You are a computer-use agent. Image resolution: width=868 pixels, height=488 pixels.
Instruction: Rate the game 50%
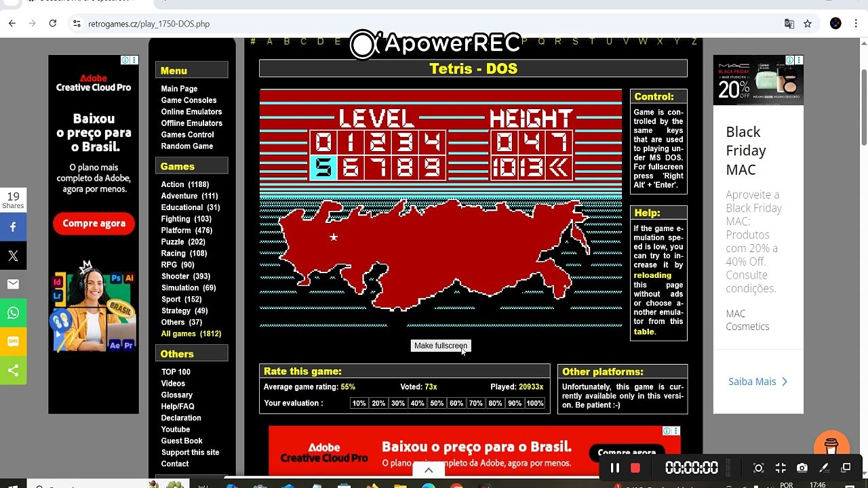pos(437,403)
